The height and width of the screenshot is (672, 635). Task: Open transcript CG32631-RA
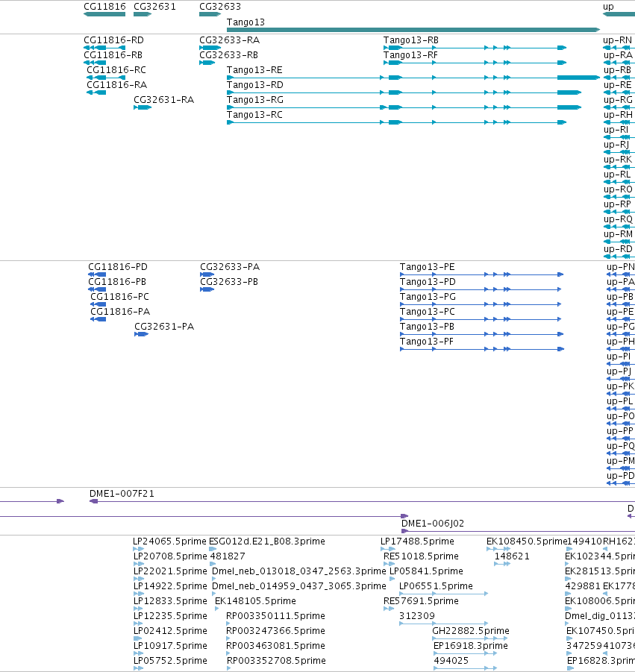tap(164, 100)
